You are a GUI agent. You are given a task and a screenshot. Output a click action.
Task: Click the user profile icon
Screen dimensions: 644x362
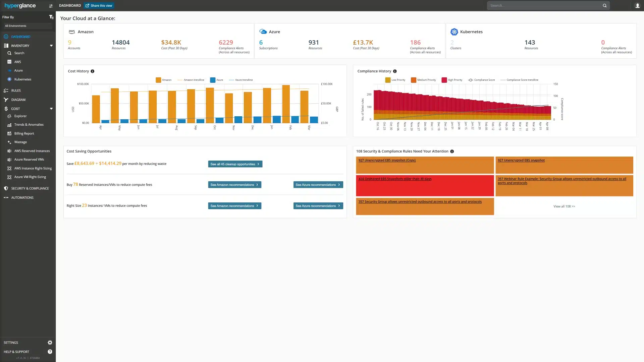point(638,5)
